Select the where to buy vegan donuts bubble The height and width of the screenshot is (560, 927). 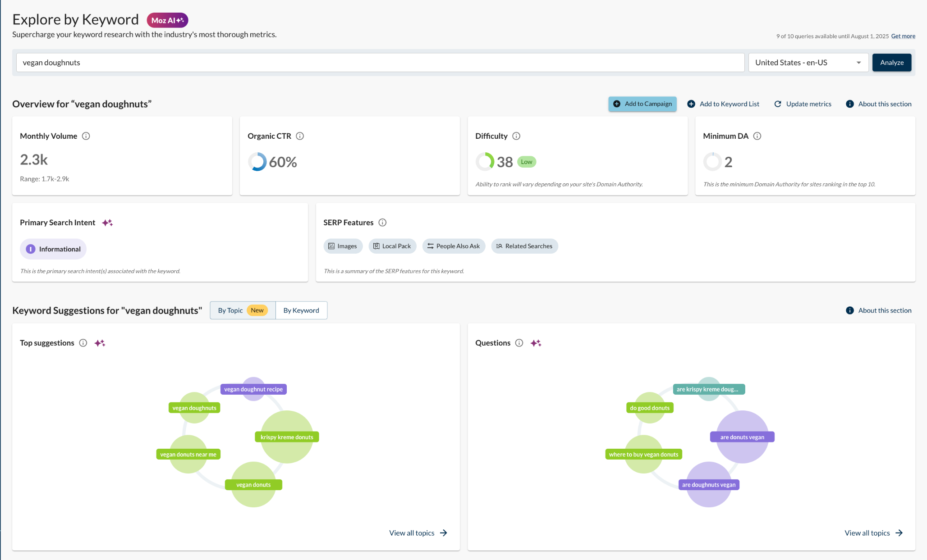[x=643, y=455]
